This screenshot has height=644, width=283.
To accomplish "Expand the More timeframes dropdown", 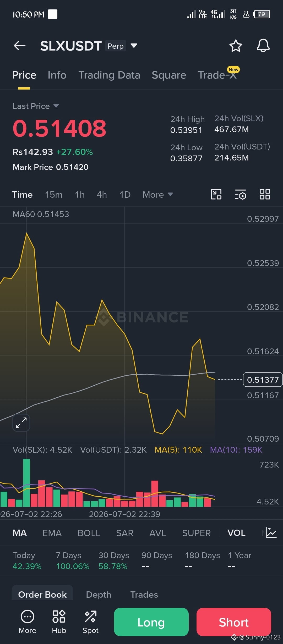I will pos(158,195).
